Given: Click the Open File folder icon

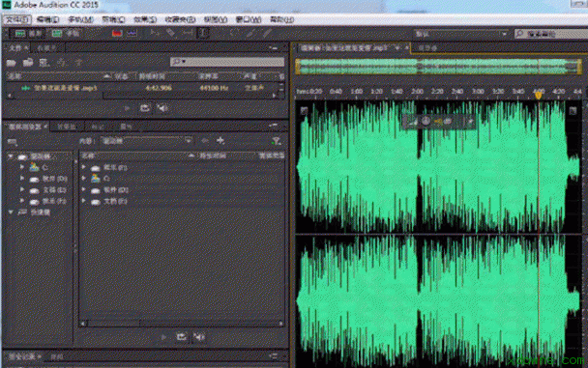Looking at the screenshot, I should pos(11,63).
